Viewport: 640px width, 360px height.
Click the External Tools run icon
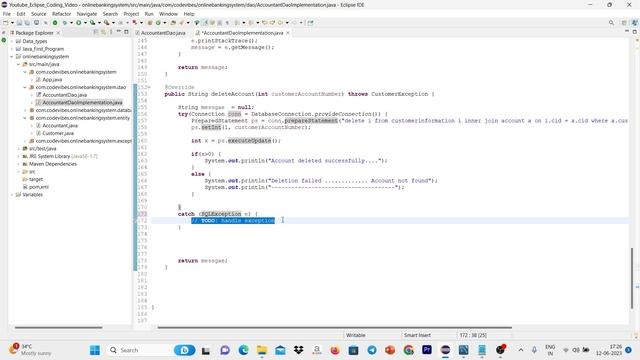(x=107, y=23)
